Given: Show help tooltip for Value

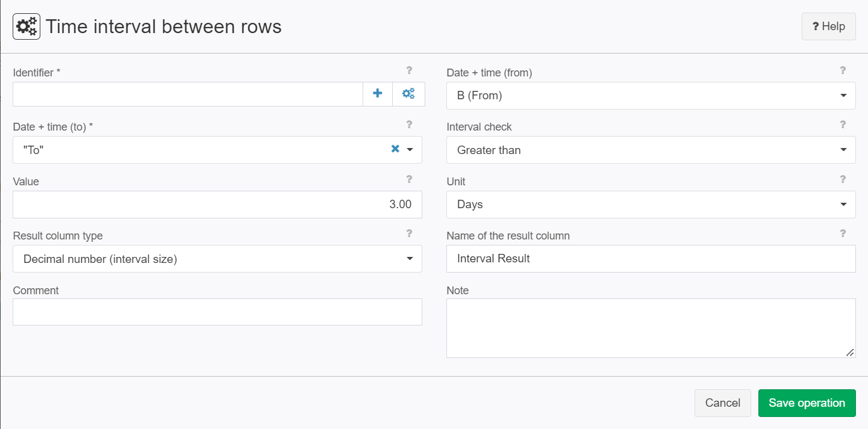Looking at the screenshot, I should pyautogui.click(x=409, y=179).
